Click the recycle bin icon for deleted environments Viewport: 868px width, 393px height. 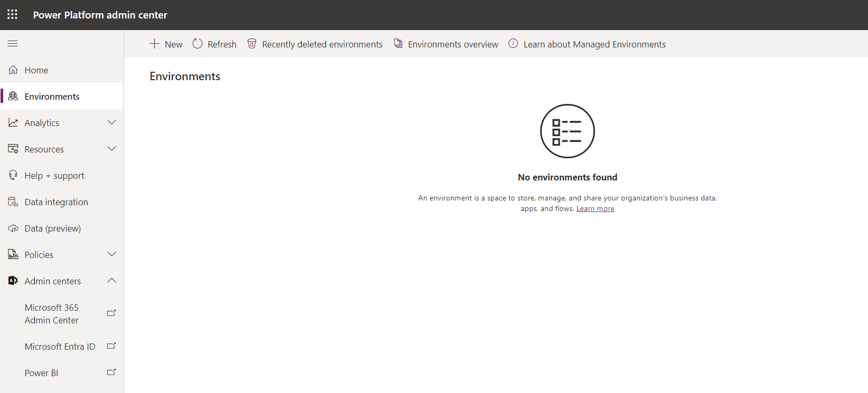(x=252, y=44)
